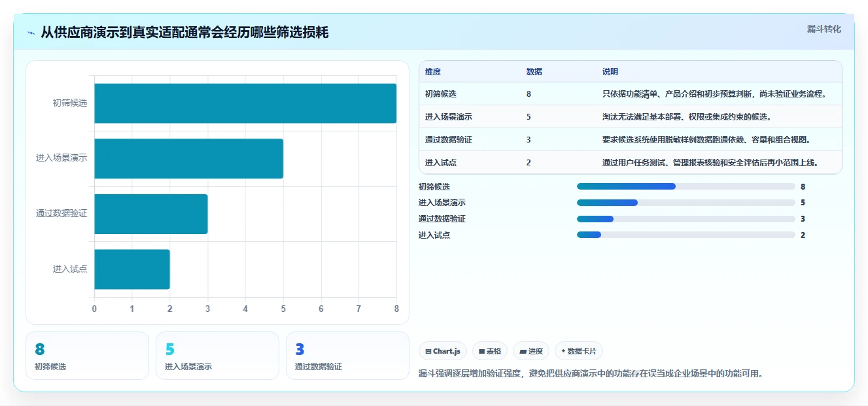
Task: Click the 通过数据验证 bar in the chart
Action: 151,214
